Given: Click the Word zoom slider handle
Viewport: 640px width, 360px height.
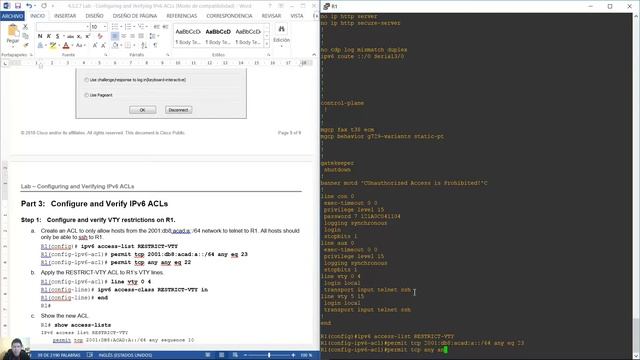Looking at the screenshot, I should pyautogui.click(x=269, y=355).
